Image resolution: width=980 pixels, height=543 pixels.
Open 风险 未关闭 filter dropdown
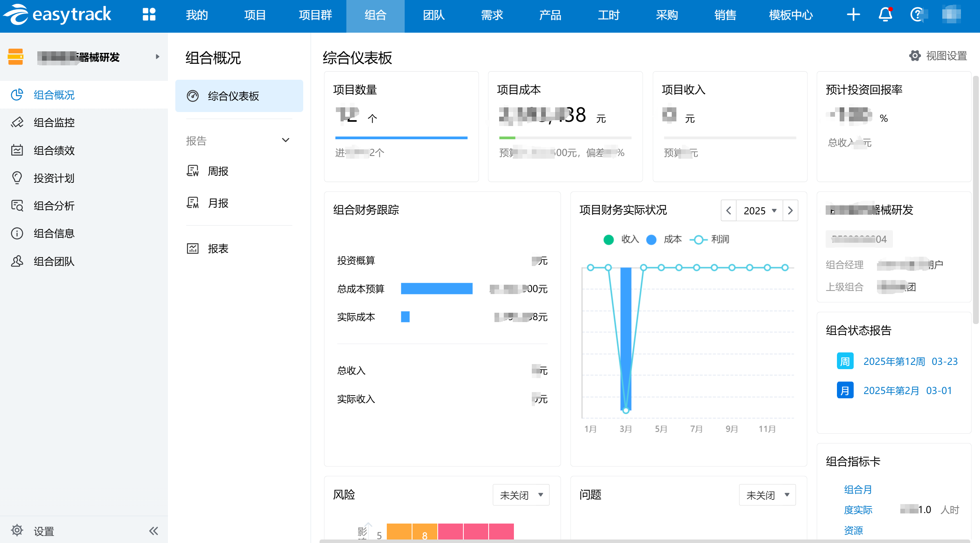(x=521, y=495)
